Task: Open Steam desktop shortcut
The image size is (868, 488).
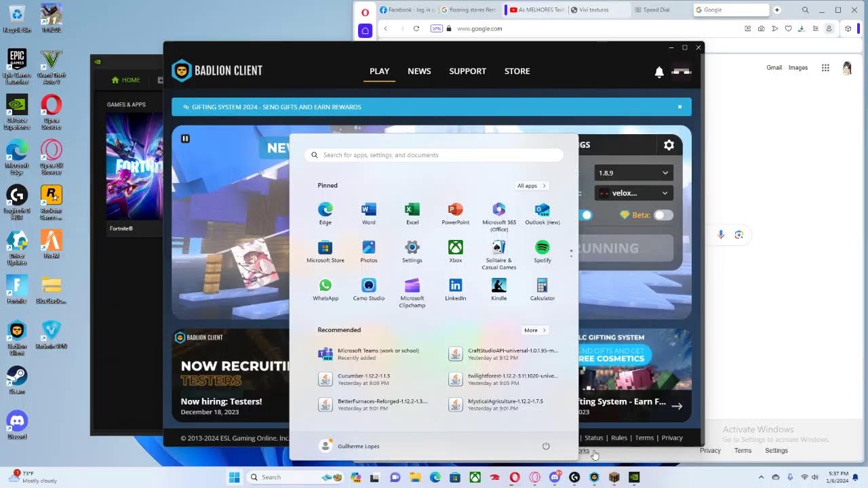Action: (17, 380)
